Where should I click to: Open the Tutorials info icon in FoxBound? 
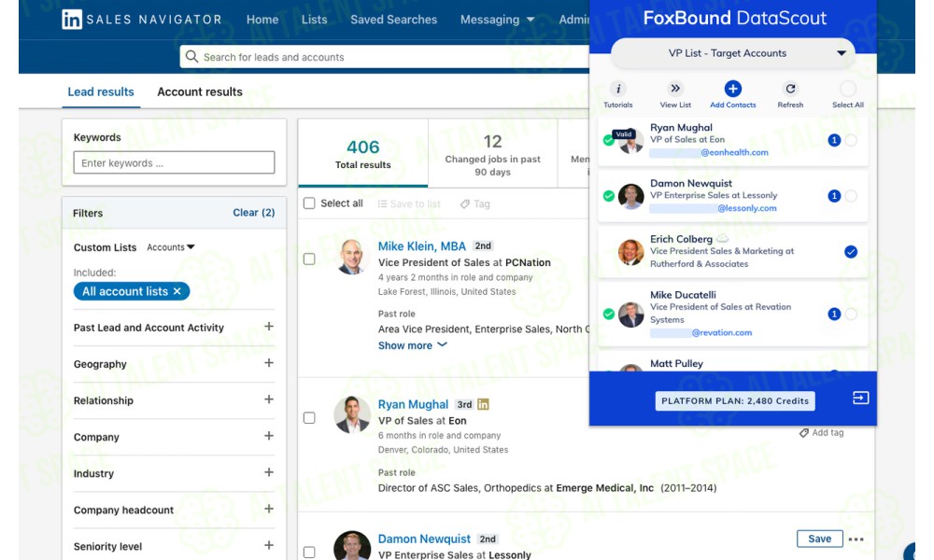click(617, 89)
